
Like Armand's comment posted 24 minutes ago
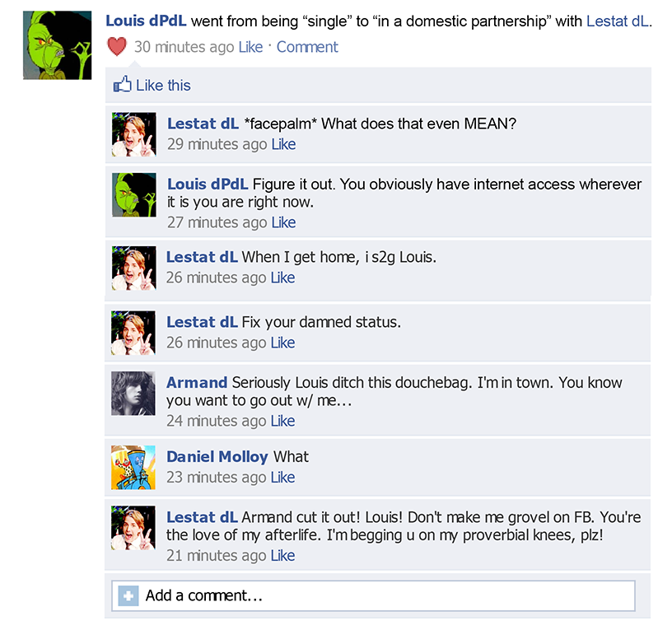pyautogui.click(x=282, y=421)
